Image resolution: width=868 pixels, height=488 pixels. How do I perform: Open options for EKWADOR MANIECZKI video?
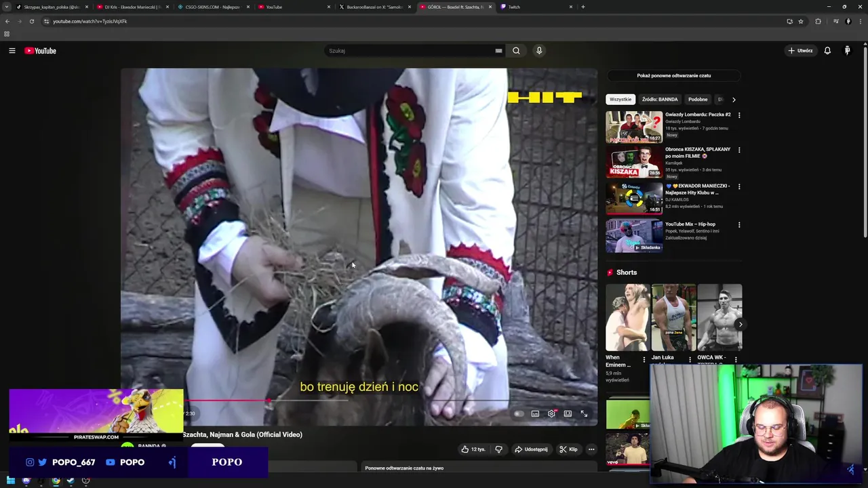point(739,186)
